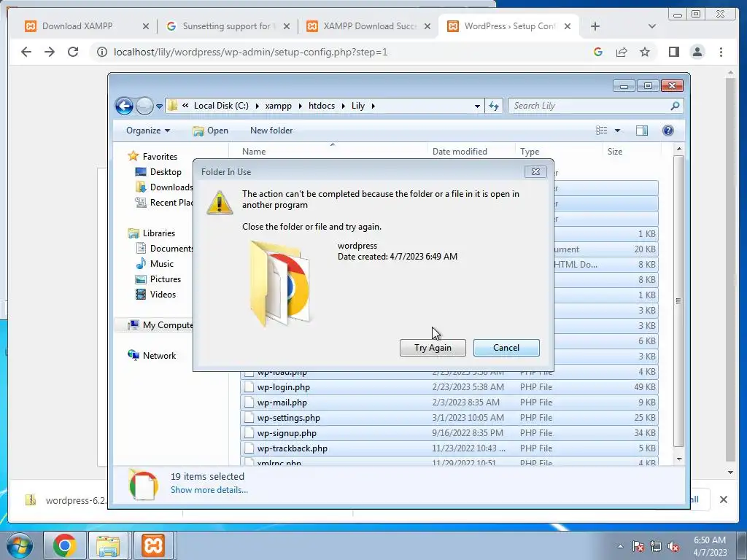Cancel the Folder In Use dialog
Viewport: 747px width, 560px height.
tap(506, 348)
